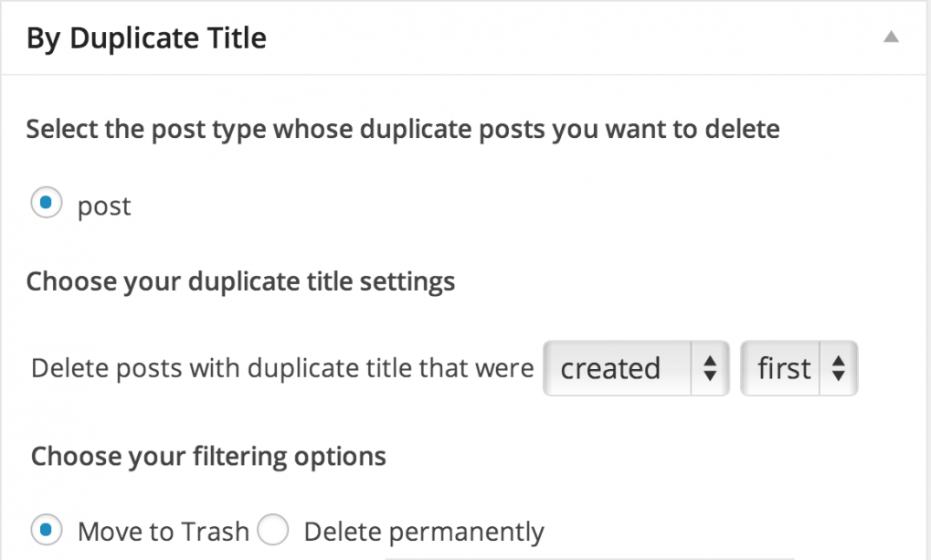Click the Choose your duplicate title settings heading
Viewport: 931px width, 560px height.
(x=239, y=281)
